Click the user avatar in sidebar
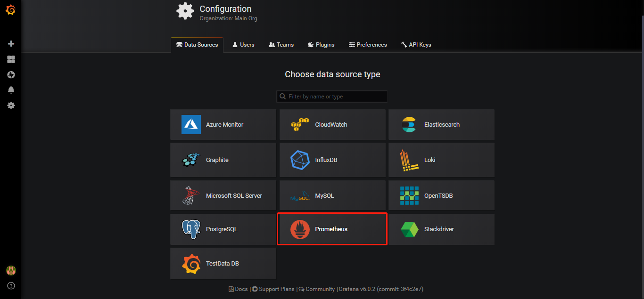Image resolution: width=644 pixels, height=299 pixels. pyautogui.click(x=11, y=270)
